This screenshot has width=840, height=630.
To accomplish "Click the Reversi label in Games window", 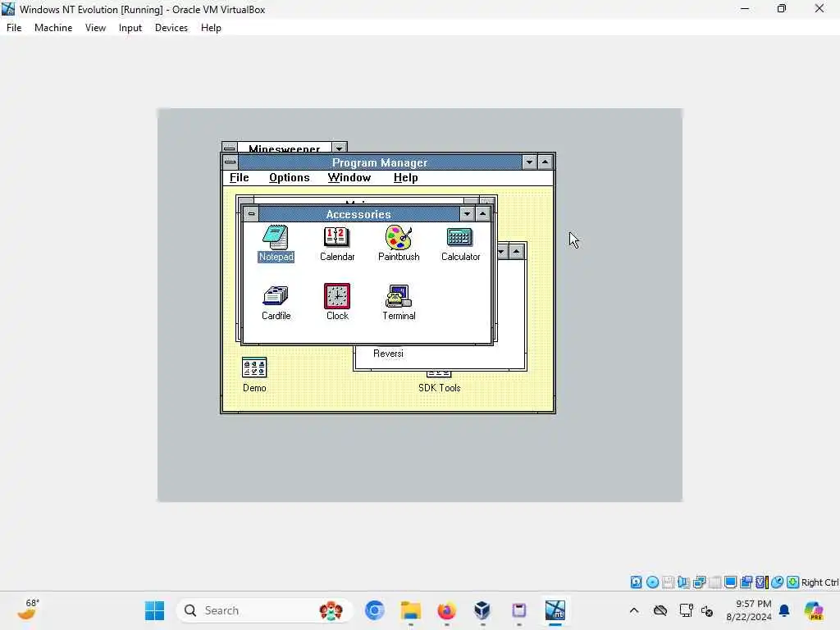I will [x=388, y=354].
